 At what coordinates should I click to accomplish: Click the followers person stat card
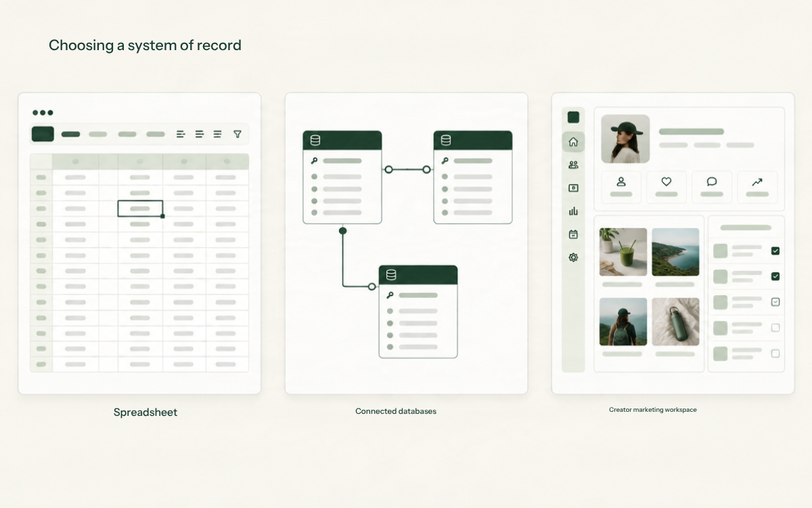click(x=621, y=187)
